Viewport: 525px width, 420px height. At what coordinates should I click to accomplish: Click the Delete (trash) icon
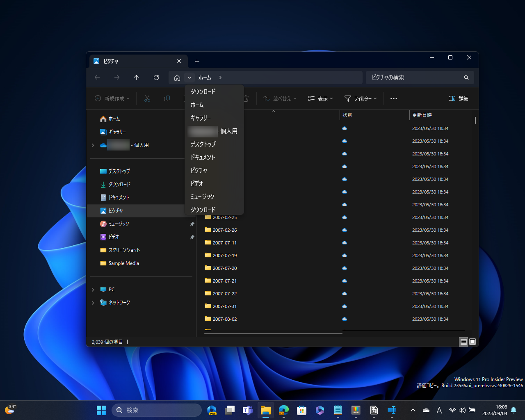(246, 98)
